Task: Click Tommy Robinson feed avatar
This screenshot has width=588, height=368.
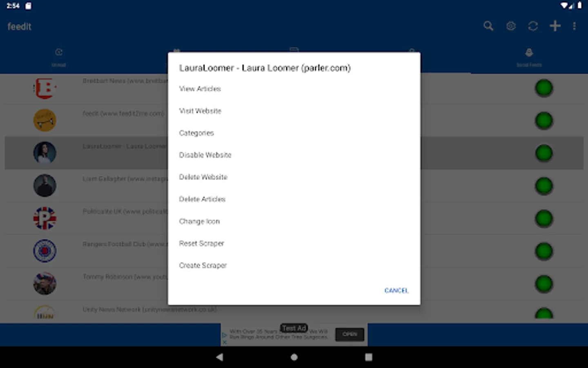Action: pos(45,284)
